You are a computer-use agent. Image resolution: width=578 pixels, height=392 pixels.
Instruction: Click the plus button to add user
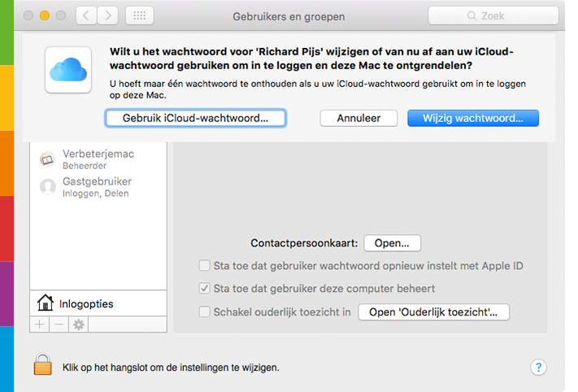coord(39,324)
